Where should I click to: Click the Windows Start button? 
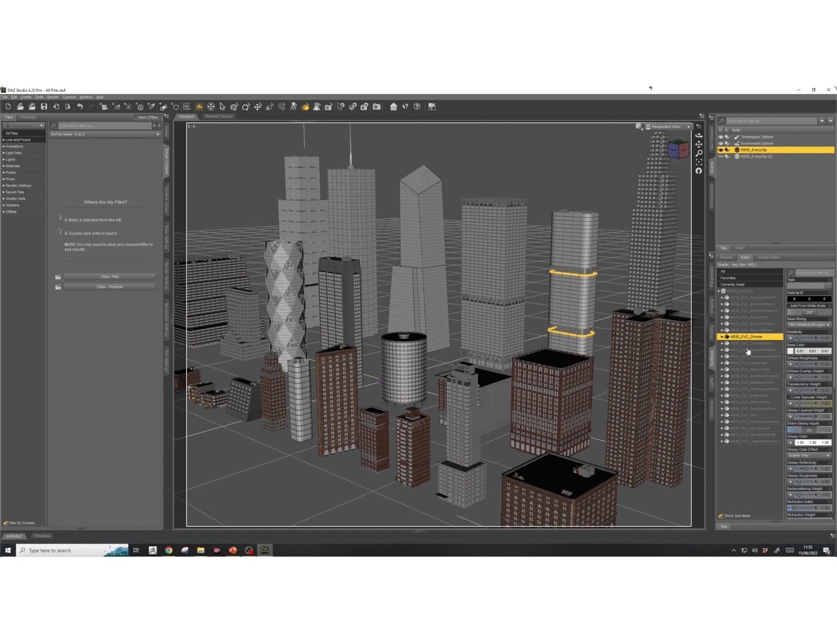coord(8,550)
